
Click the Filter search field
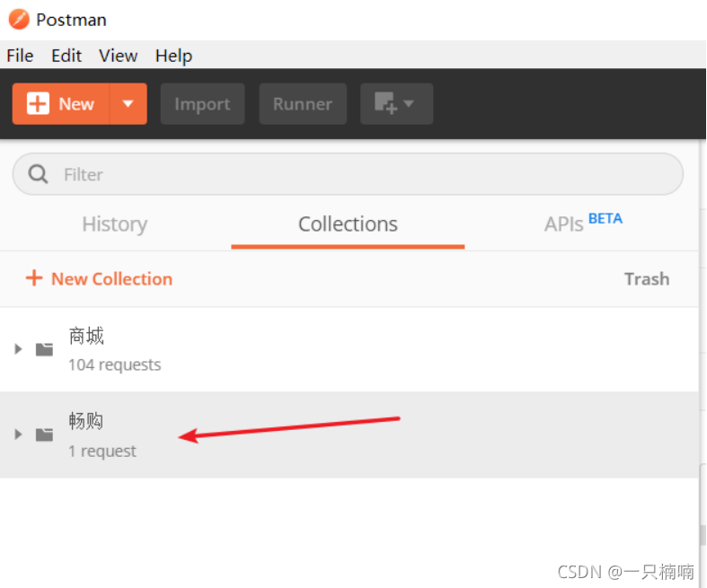pos(348,174)
